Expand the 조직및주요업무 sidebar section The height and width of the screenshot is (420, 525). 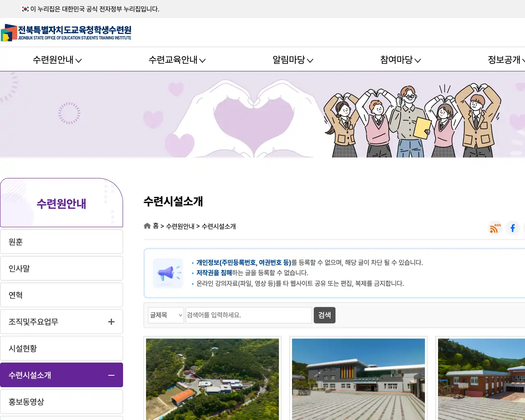111,322
